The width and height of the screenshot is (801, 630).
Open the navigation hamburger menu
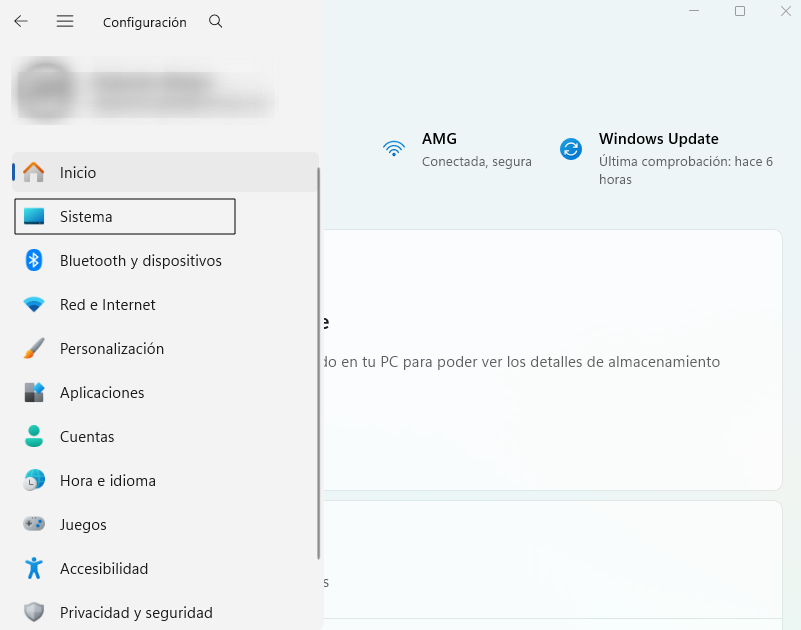(x=64, y=21)
